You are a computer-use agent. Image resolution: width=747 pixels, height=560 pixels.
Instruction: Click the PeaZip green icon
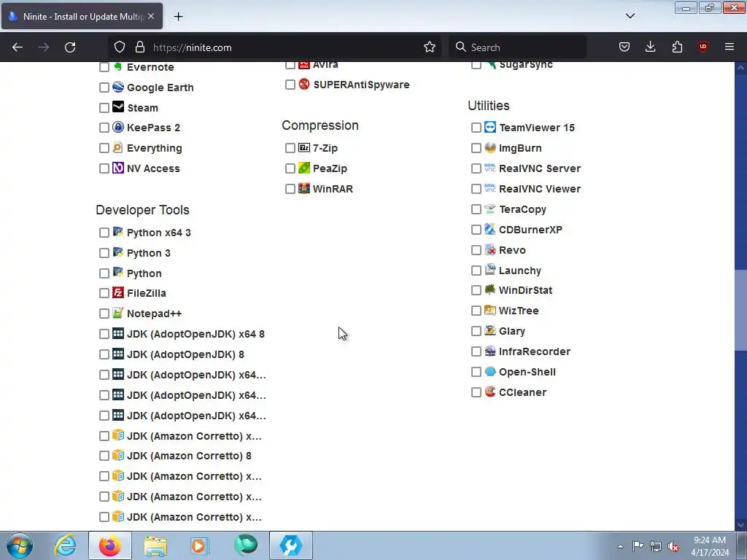[304, 168]
